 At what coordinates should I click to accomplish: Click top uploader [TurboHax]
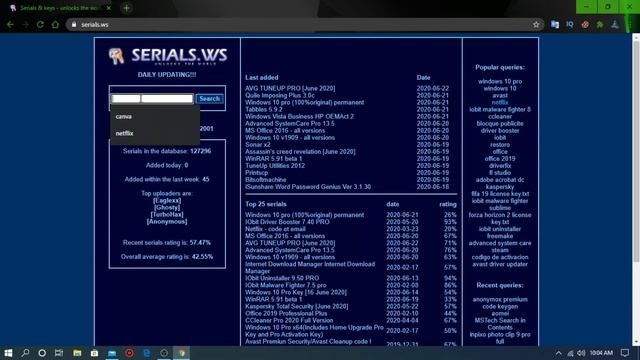coord(167,214)
